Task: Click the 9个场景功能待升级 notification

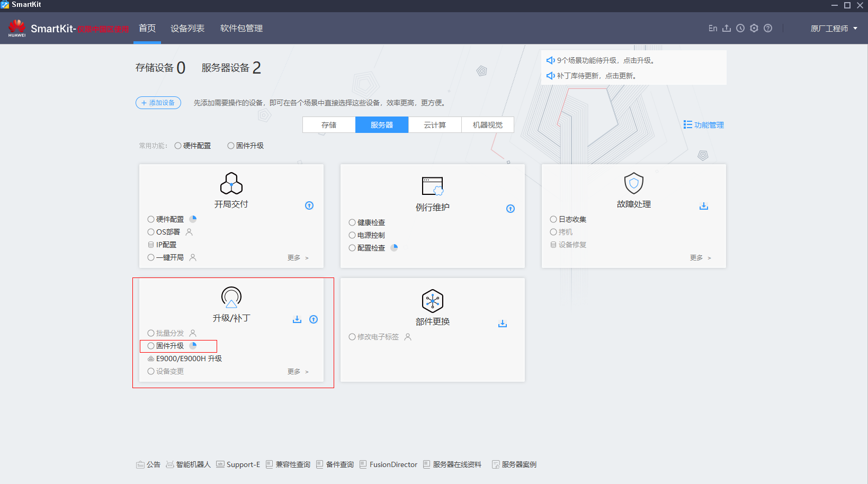Action: click(x=601, y=60)
